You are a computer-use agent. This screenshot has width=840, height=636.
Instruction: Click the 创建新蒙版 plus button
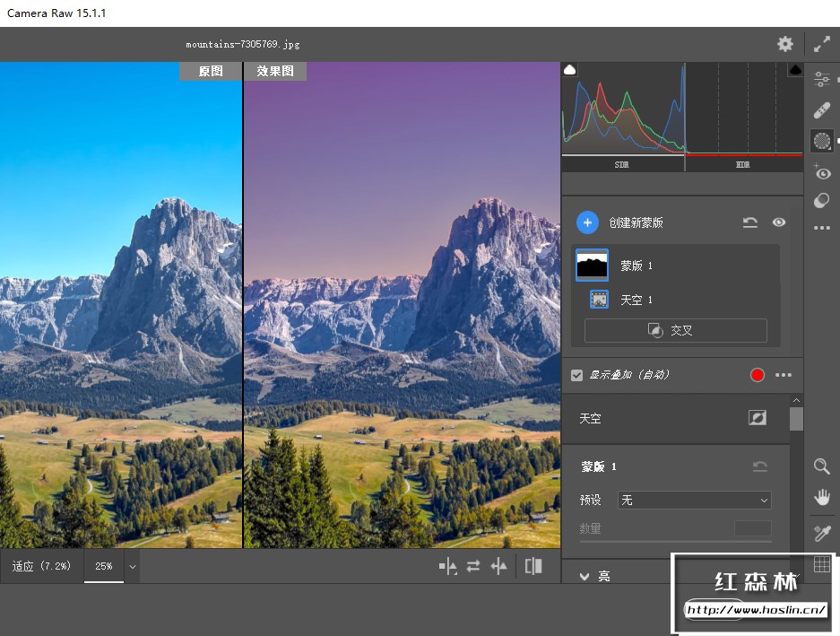tap(587, 222)
